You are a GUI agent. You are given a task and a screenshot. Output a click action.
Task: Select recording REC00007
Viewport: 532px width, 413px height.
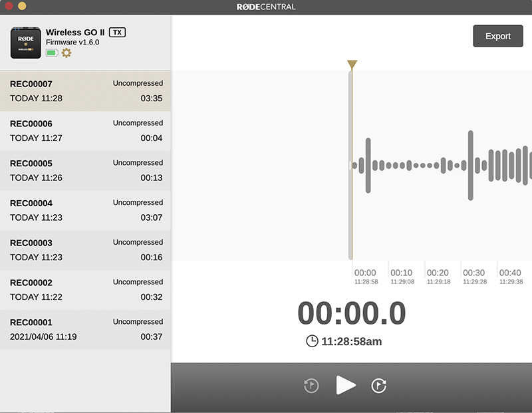(x=86, y=91)
